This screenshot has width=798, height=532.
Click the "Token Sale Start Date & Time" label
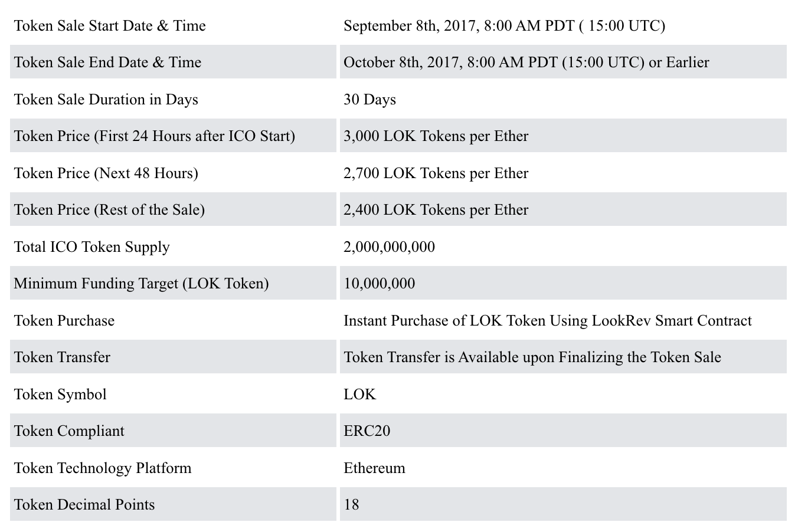pyautogui.click(x=110, y=26)
